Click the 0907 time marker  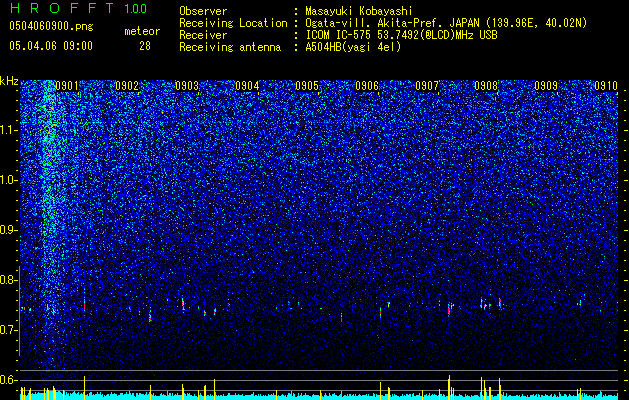tap(427, 85)
